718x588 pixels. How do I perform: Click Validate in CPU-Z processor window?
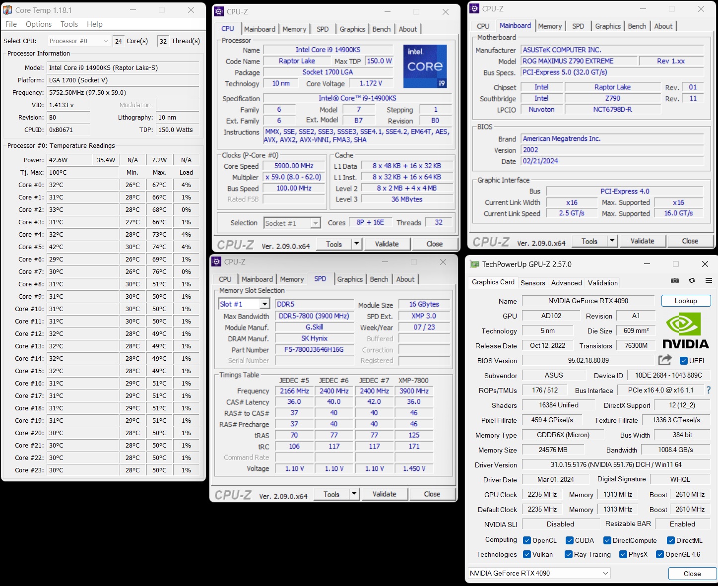coord(387,244)
